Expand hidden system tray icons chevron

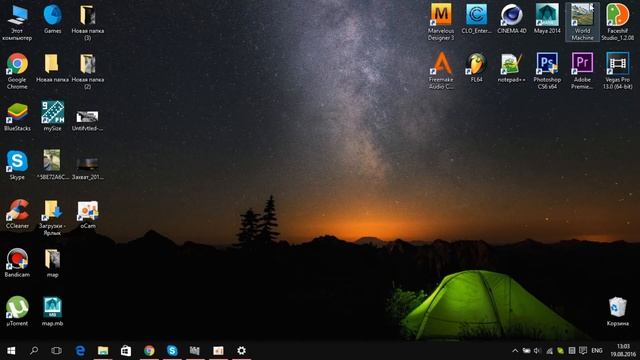pyautogui.click(x=515, y=351)
